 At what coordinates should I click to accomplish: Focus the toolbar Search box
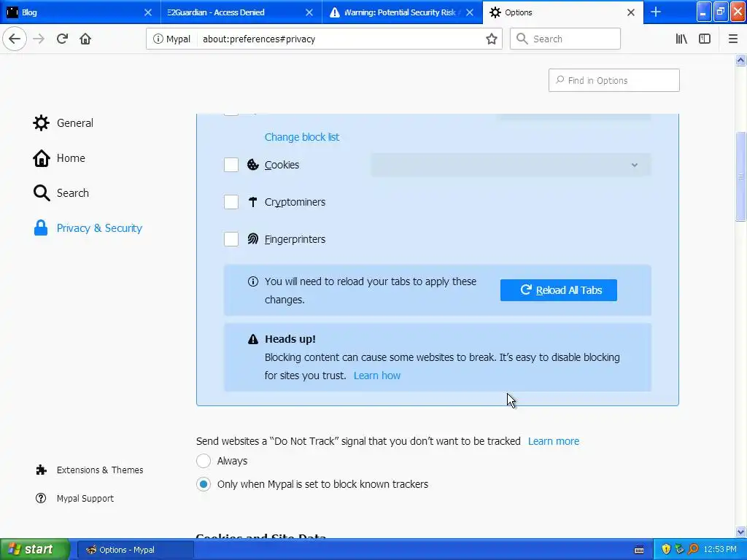[x=565, y=39]
